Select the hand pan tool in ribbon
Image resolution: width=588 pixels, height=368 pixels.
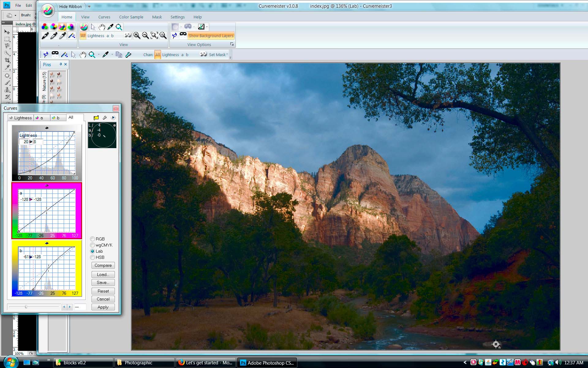click(102, 27)
